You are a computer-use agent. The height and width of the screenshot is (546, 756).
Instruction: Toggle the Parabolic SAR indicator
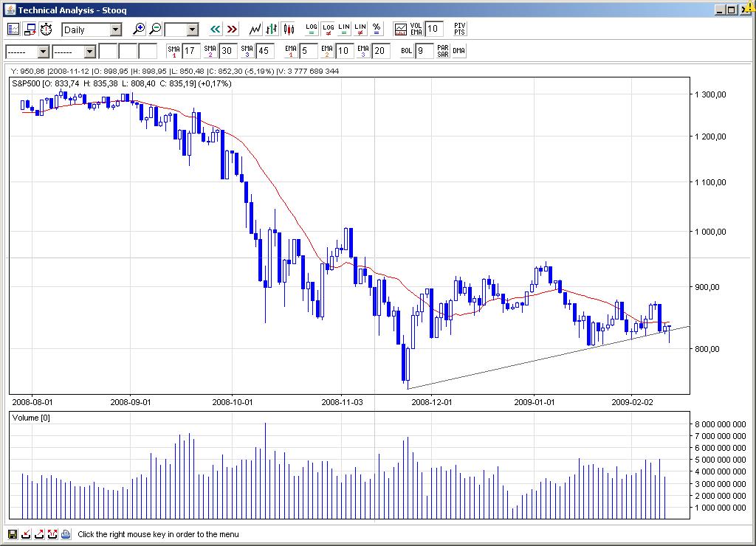pos(442,51)
